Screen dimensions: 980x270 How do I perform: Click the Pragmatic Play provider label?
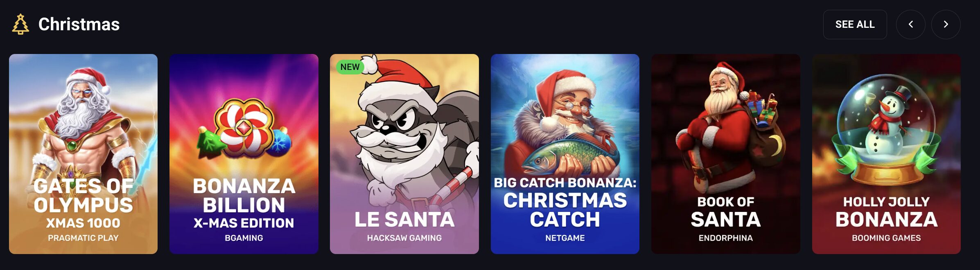click(x=83, y=238)
